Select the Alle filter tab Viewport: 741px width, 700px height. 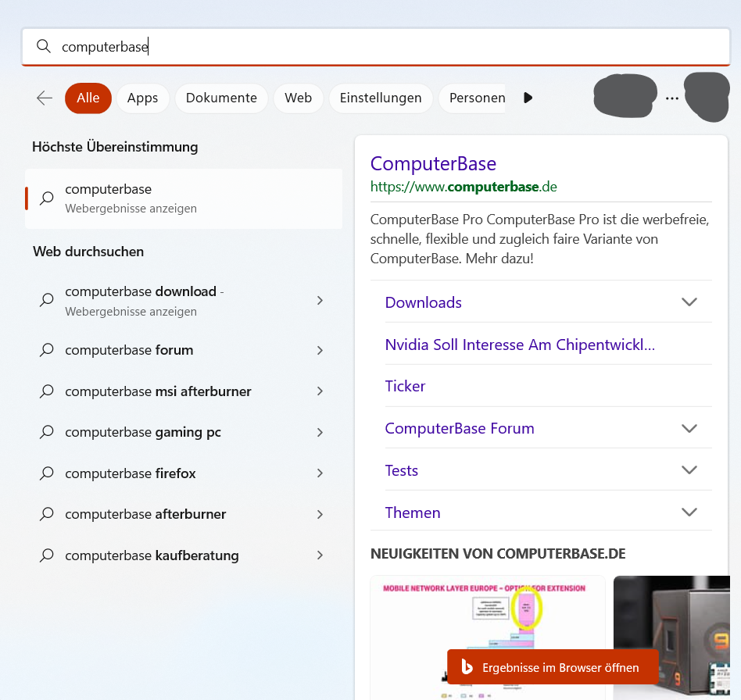[x=88, y=98]
